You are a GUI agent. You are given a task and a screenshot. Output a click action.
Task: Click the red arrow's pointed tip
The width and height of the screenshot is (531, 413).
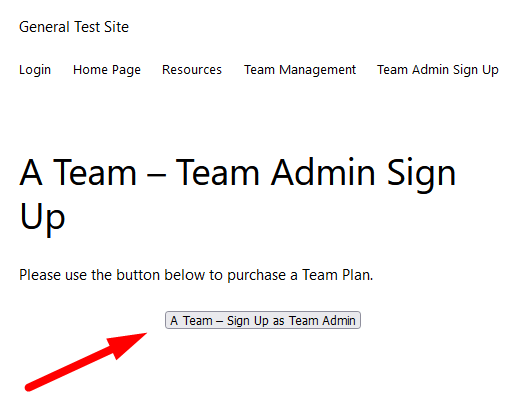pyautogui.click(x=144, y=334)
